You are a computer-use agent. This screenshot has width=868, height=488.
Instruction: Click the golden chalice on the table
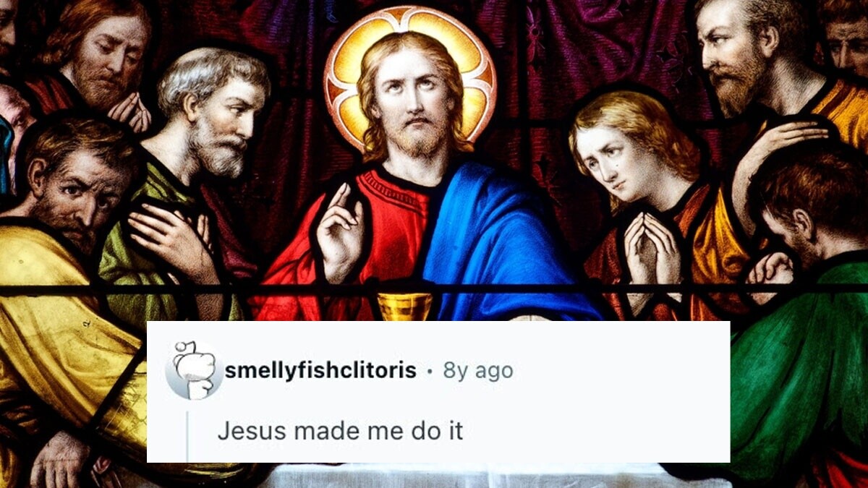pos(404,307)
